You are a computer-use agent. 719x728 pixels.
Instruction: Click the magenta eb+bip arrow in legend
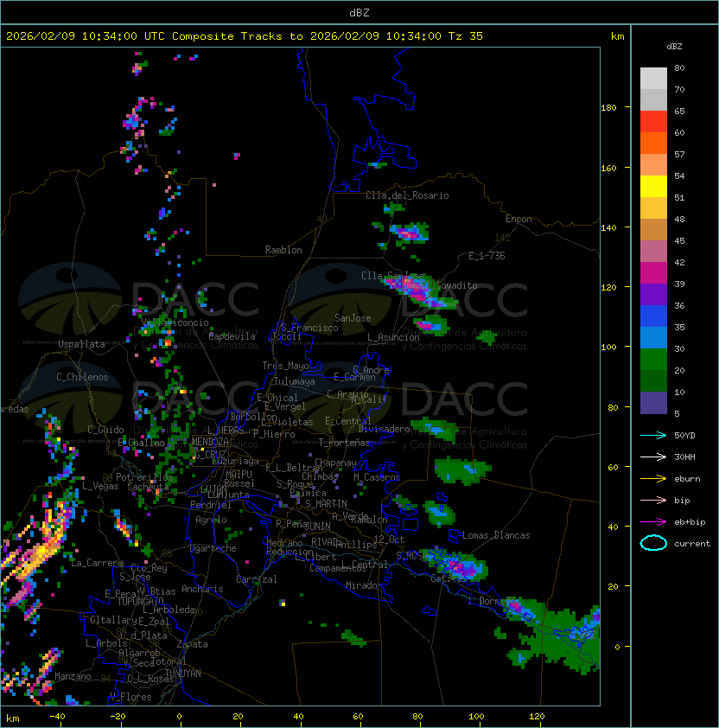653,522
